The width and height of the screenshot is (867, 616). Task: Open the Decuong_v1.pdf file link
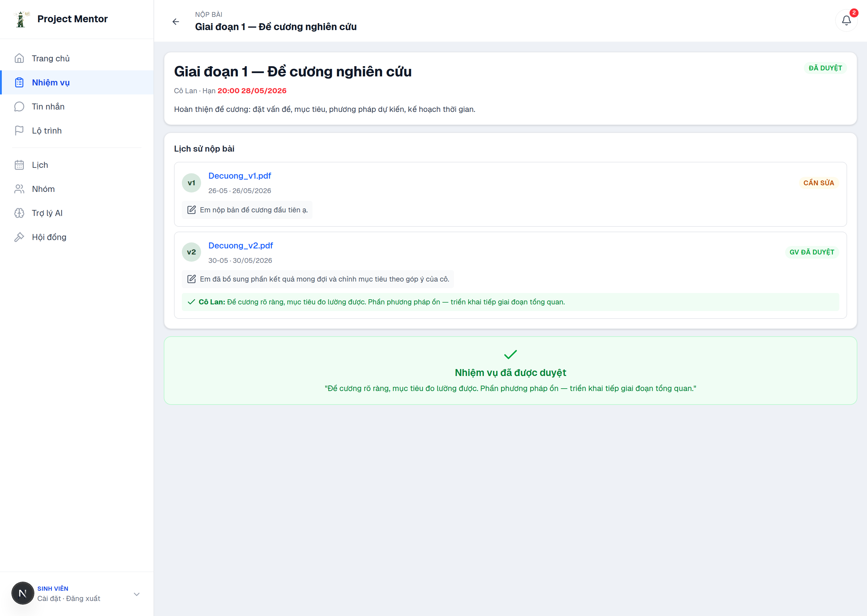point(240,176)
